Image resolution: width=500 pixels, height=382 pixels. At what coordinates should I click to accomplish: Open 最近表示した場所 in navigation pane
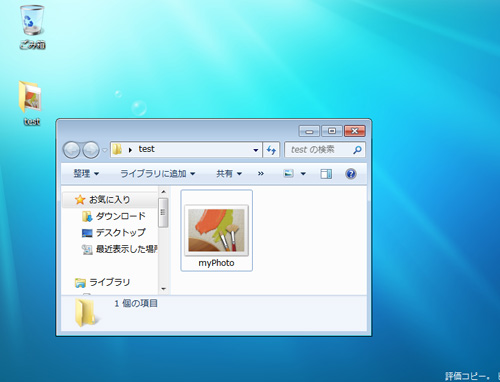click(119, 249)
